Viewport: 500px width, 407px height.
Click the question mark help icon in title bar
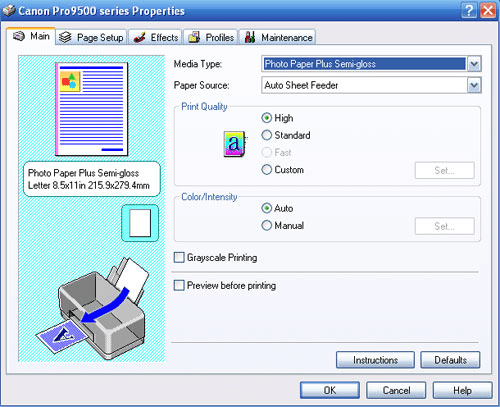point(469,11)
